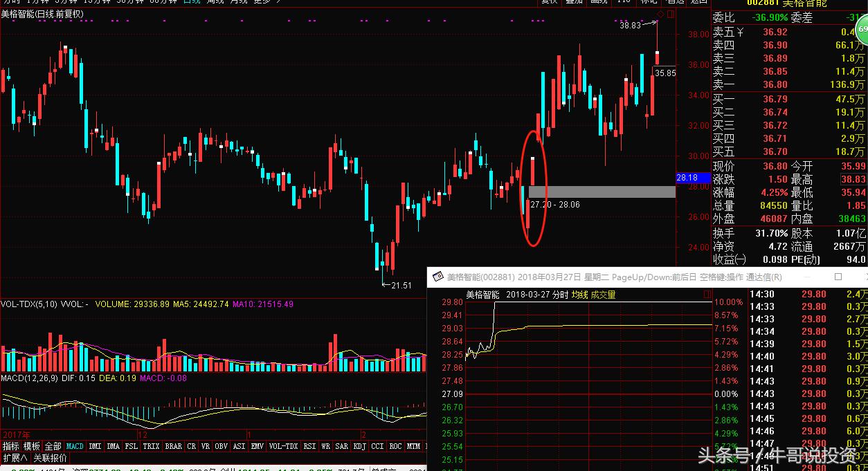
Task: Click the 买一 price 36.79
Action: (x=775, y=99)
